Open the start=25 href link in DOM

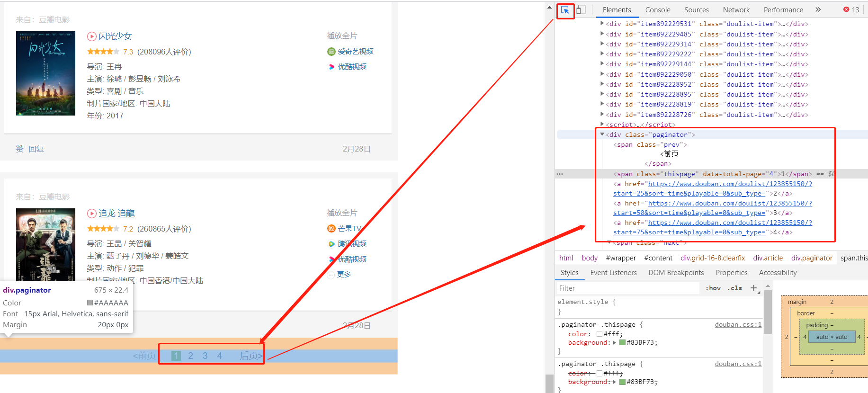pos(713,188)
